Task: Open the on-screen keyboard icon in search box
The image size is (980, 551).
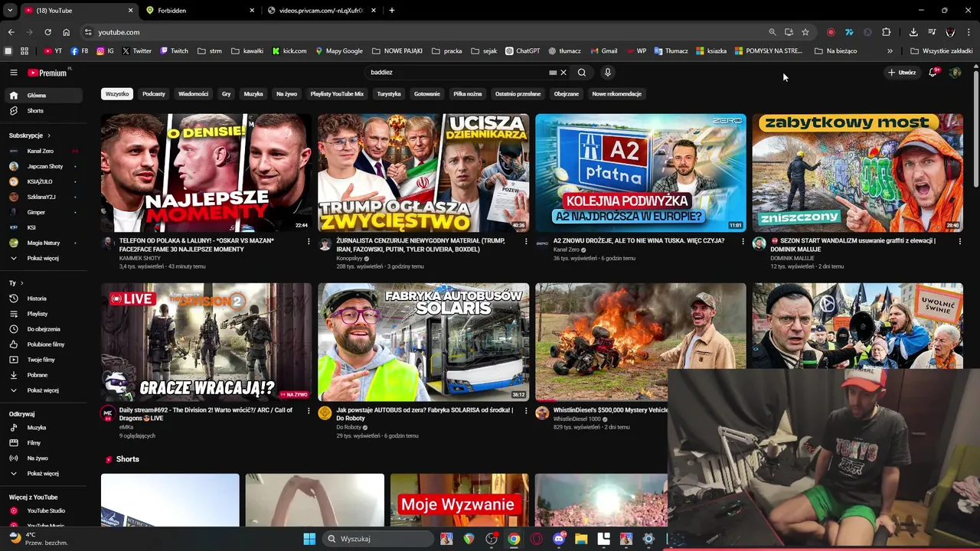Action: click(x=553, y=73)
